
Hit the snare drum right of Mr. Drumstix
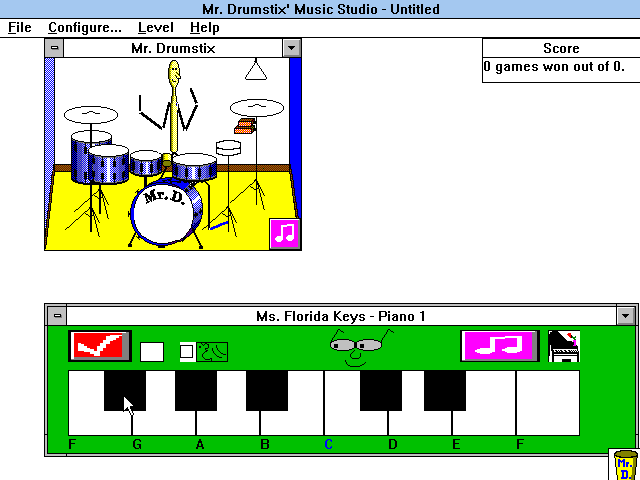194,167
